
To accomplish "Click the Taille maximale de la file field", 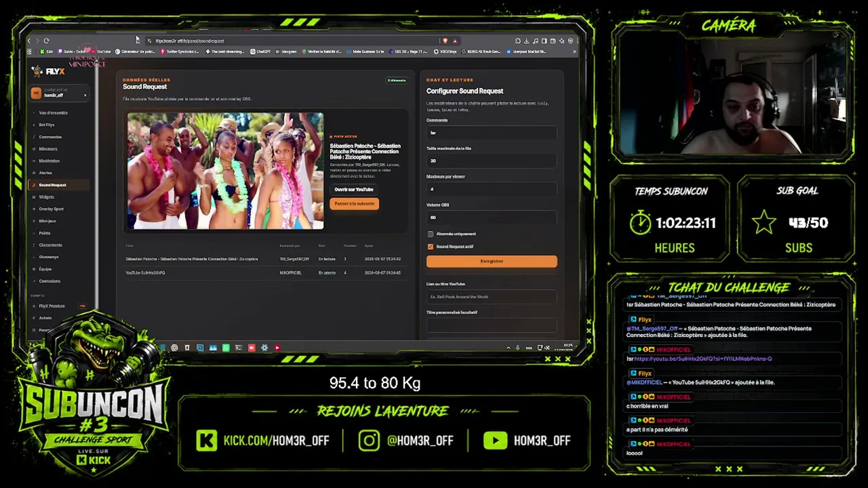I will click(x=492, y=161).
